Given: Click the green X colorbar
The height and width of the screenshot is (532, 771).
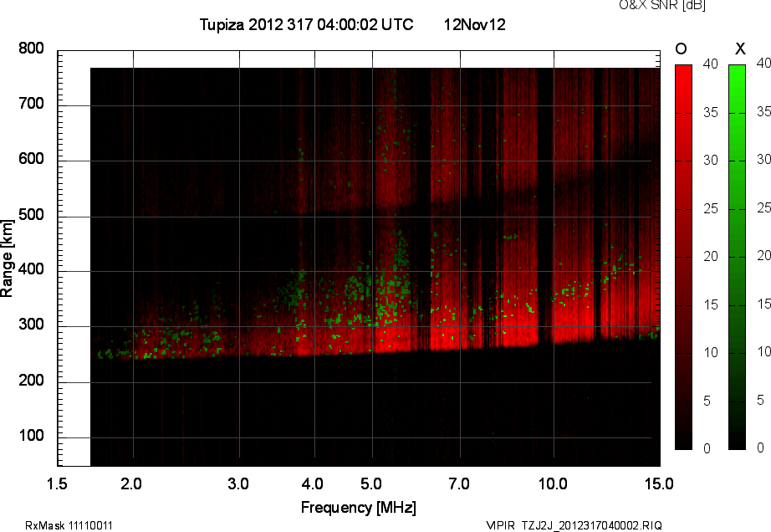Looking at the screenshot, I should (737, 257).
